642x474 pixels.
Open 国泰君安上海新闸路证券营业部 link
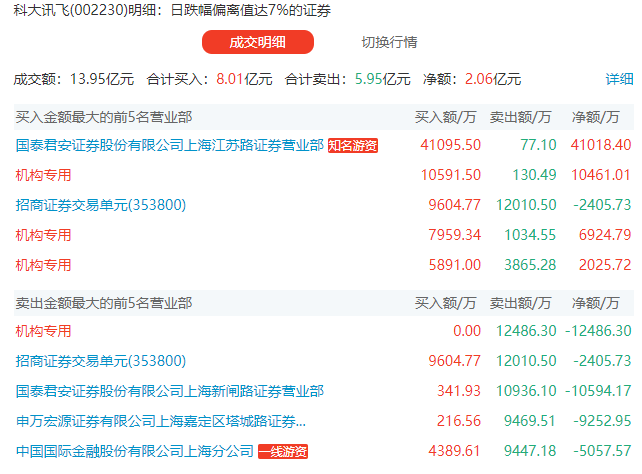click(170, 391)
